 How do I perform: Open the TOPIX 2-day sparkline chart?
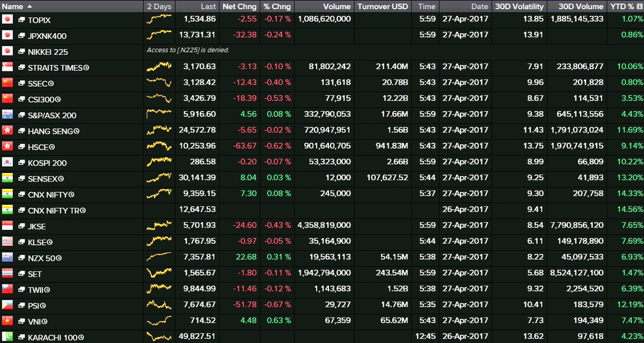tap(159, 19)
